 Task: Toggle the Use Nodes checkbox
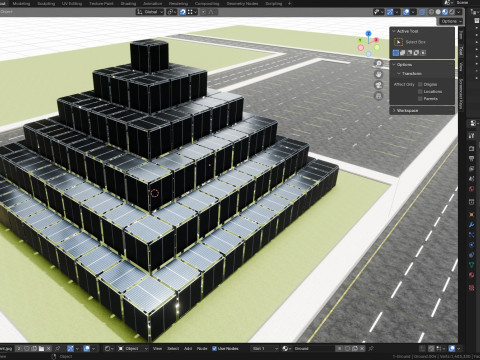214,348
